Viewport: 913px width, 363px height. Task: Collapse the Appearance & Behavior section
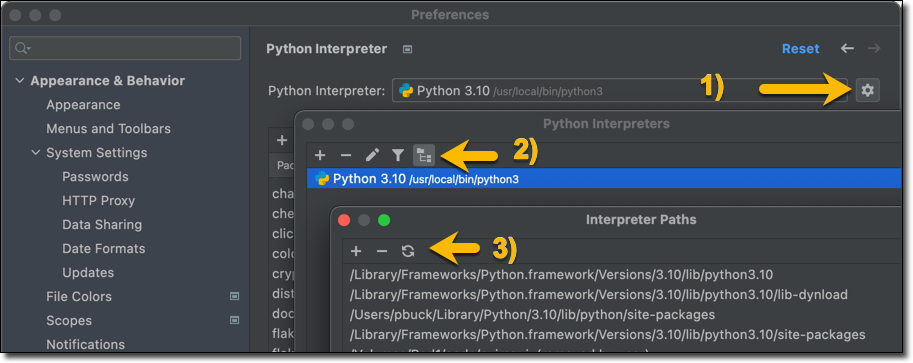click(x=20, y=81)
